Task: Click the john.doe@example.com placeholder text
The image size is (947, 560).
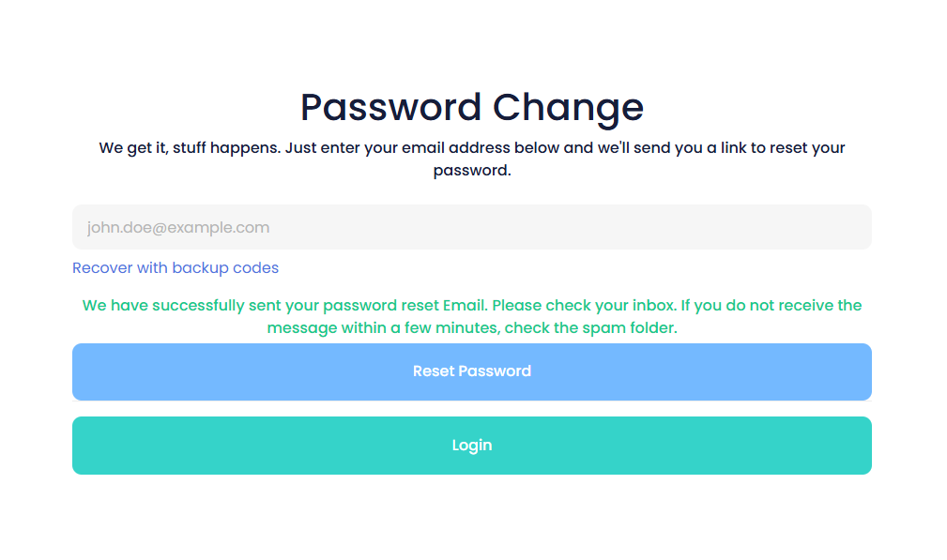Action: coord(178,227)
